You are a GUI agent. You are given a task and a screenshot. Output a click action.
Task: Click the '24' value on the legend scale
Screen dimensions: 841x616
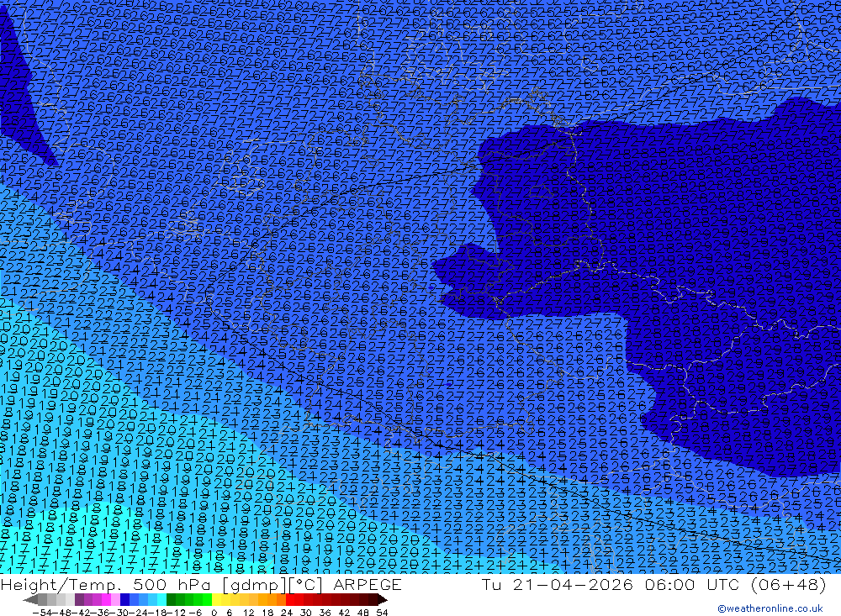[x=287, y=613]
